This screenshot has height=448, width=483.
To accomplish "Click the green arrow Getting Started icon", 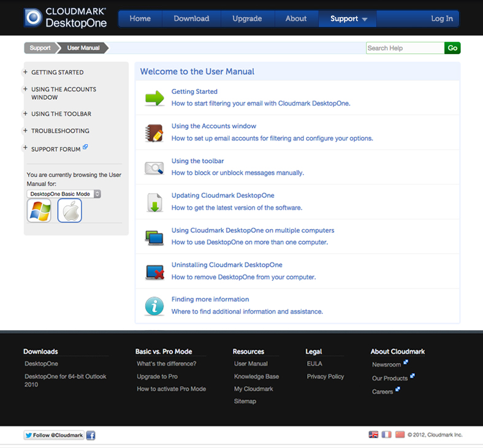I will tap(154, 98).
